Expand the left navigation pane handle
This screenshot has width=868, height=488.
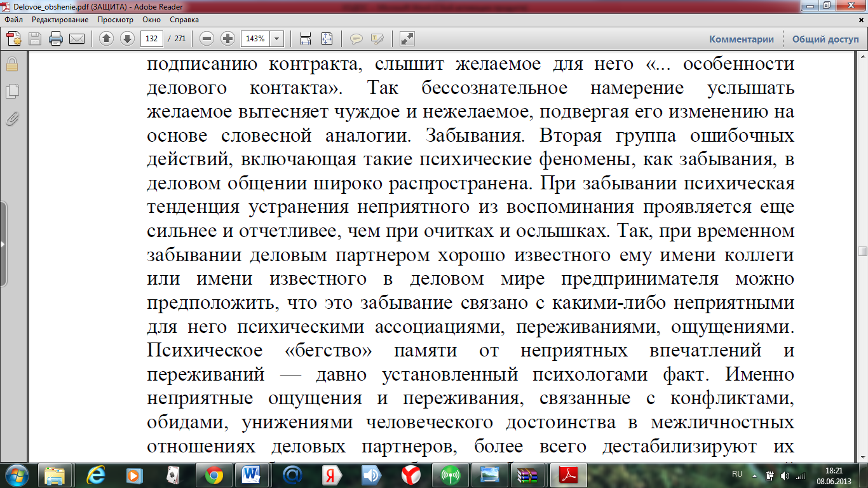click(3, 244)
